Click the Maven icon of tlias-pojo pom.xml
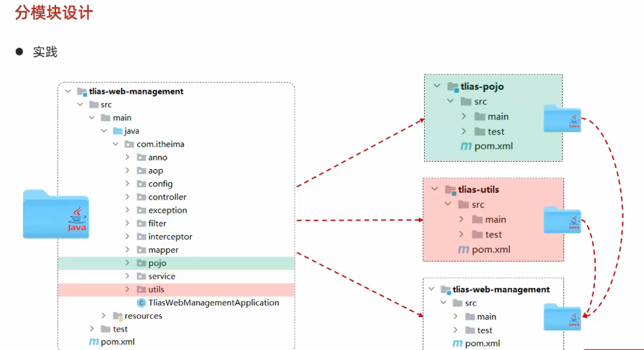The width and height of the screenshot is (644, 350). [466, 146]
